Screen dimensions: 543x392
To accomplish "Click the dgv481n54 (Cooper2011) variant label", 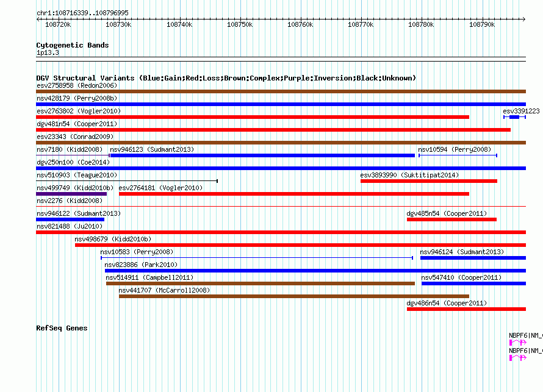I will (x=77, y=124).
